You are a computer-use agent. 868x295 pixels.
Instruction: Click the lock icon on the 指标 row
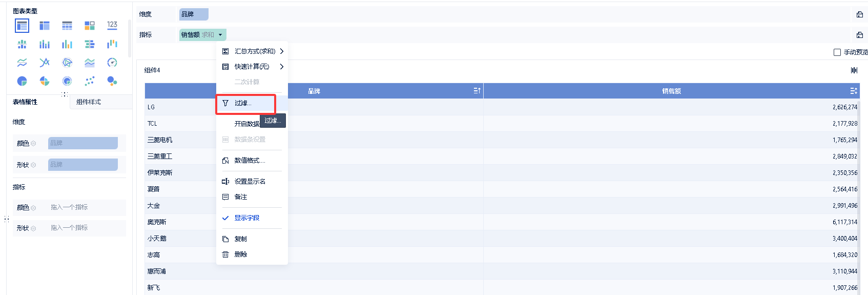coord(860,35)
